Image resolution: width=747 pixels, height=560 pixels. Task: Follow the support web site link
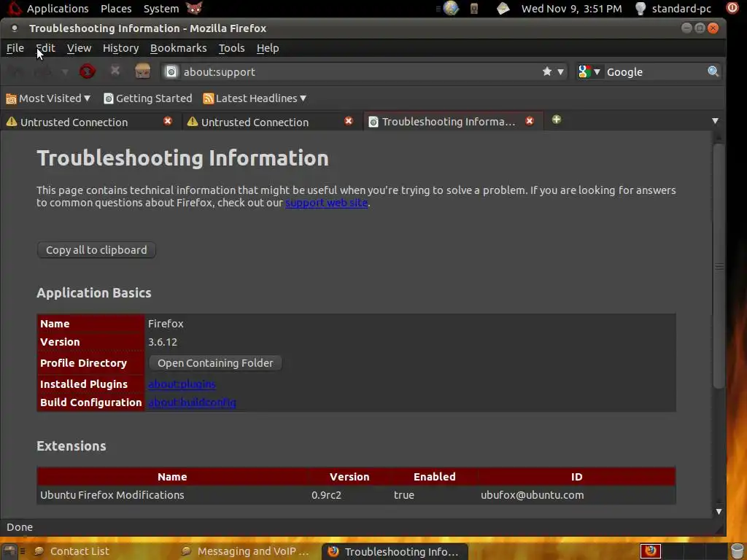326,203
